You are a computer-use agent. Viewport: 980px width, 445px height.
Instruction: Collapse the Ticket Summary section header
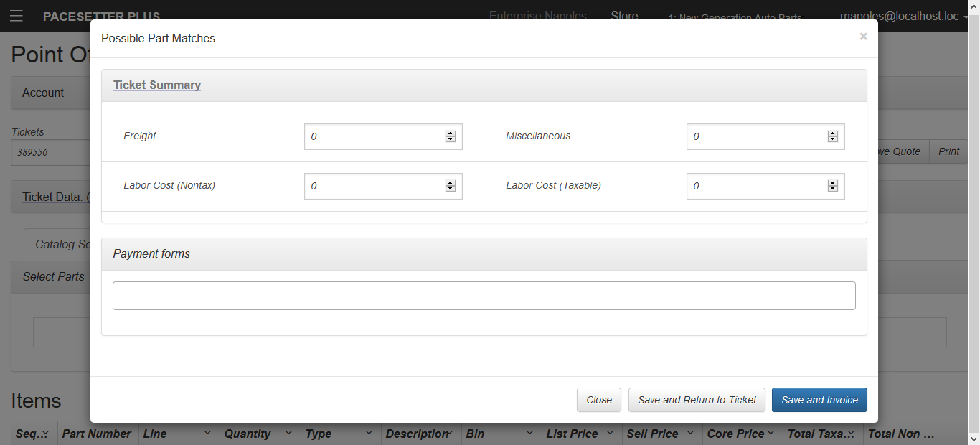[x=156, y=85]
